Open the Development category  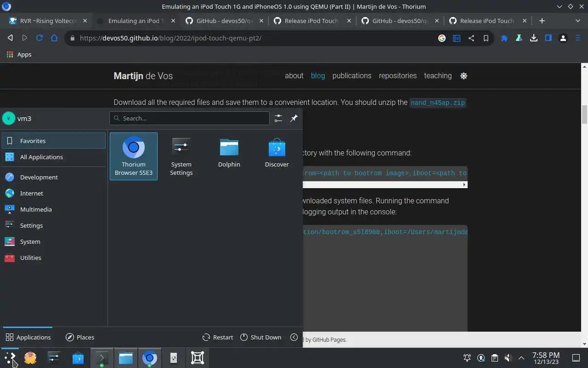tap(54, 177)
